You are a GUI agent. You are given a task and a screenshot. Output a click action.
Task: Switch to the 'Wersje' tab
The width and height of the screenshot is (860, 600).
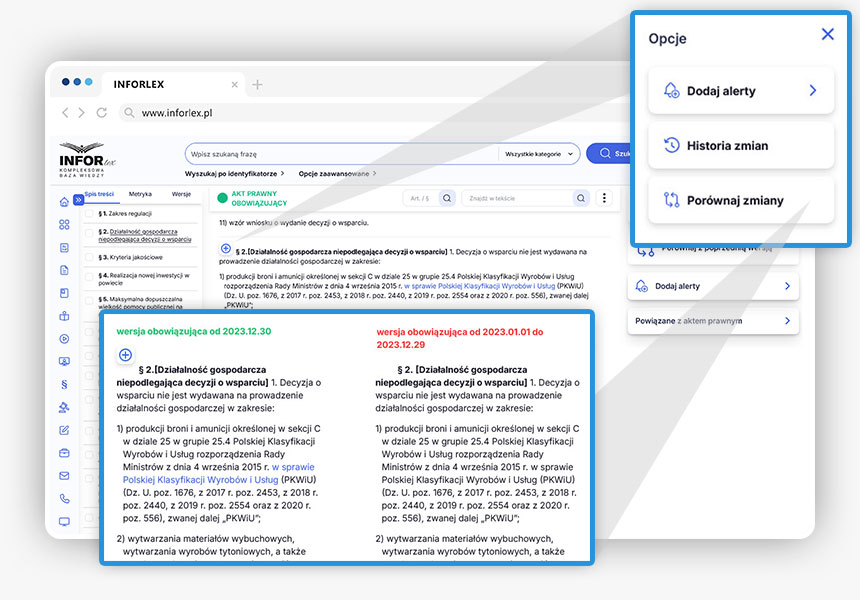(x=181, y=194)
